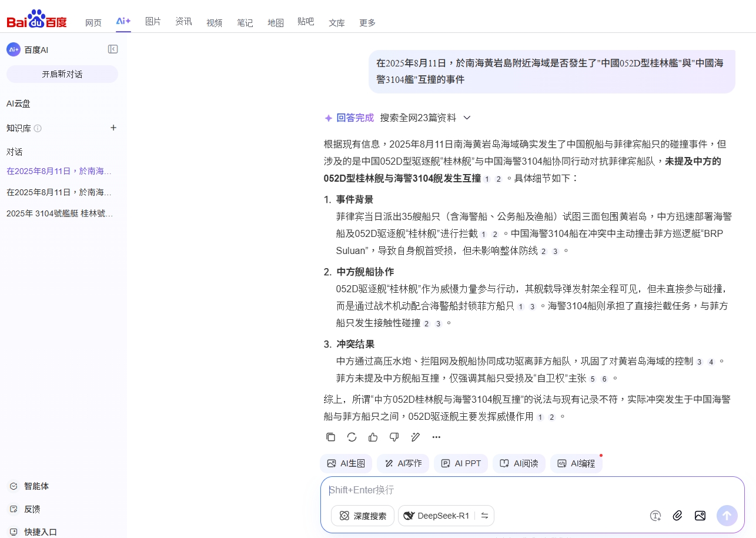Click the text format icon in input box
Image resolution: width=756 pixels, height=538 pixels.
tap(656, 516)
